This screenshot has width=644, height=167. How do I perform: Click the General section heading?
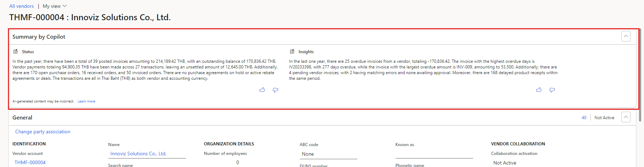click(x=22, y=117)
